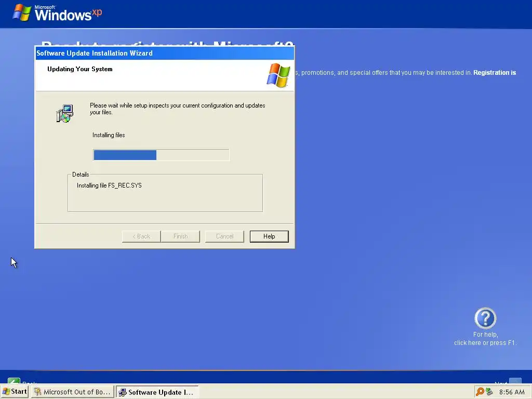The width and height of the screenshot is (532, 399).
Task: Click the installing files progress bar
Action: 161,155
